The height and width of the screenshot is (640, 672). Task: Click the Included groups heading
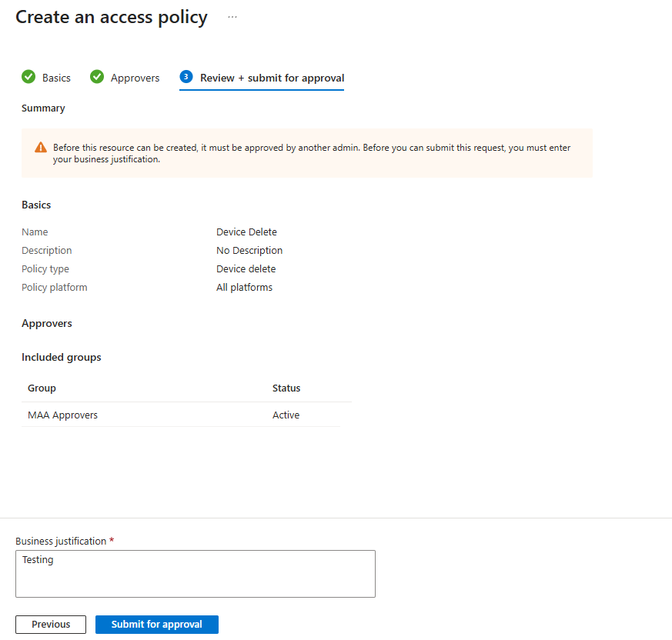click(62, 358)
